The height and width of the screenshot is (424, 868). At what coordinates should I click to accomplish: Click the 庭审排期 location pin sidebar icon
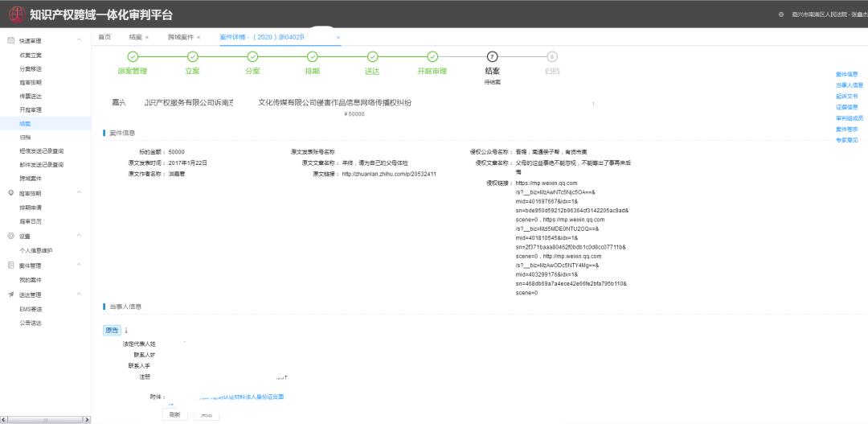(x=11, y=193)
